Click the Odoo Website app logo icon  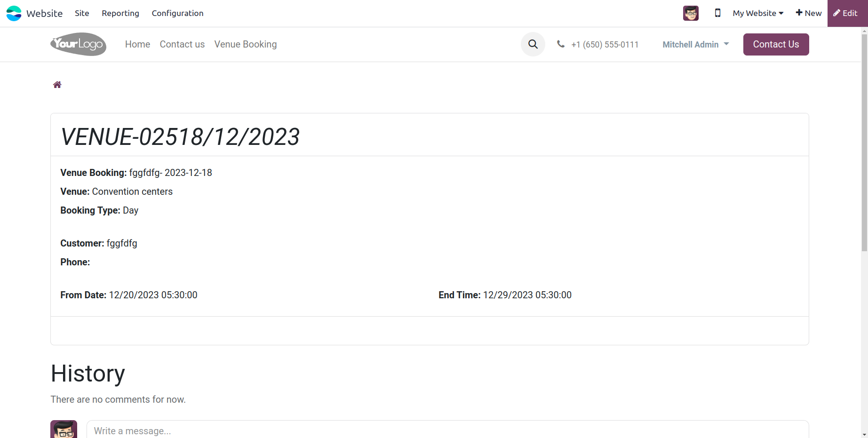(14, 13)
